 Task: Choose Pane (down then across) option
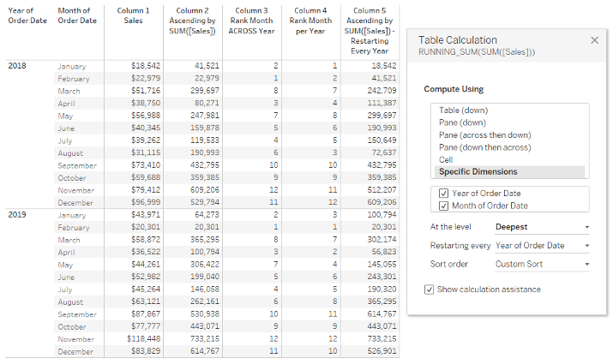pos(484,147)
